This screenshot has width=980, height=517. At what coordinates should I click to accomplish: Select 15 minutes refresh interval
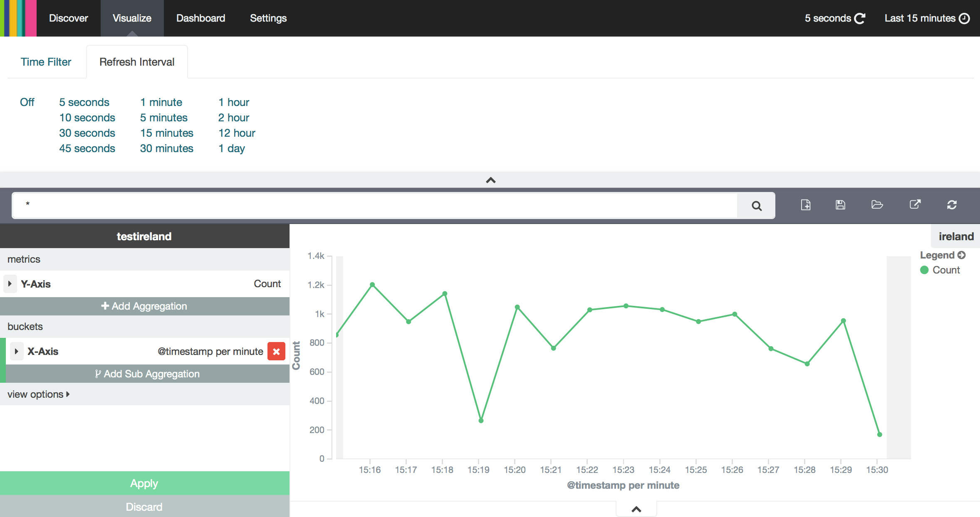[166, 133]
